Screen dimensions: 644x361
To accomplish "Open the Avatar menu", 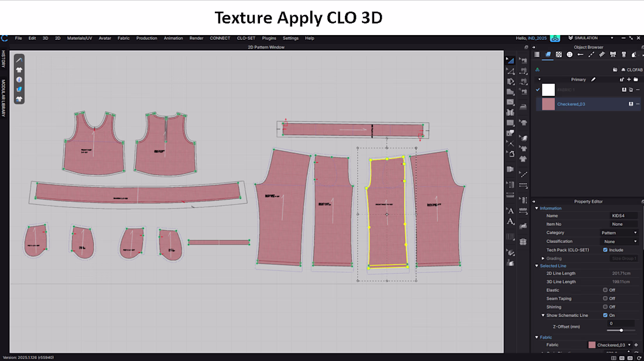I will (105, 38).
